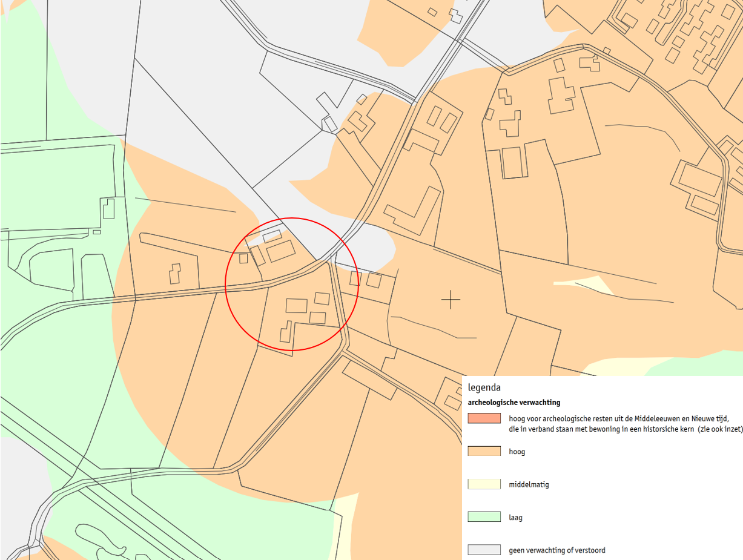Click the black crosshair marker on the map

pos(451,299)
